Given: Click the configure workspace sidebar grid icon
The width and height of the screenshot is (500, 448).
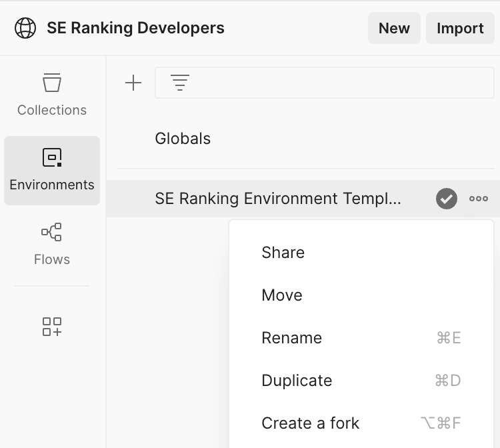Looking at the screenshot, I should pyautogui.click(x=52, y=327).
